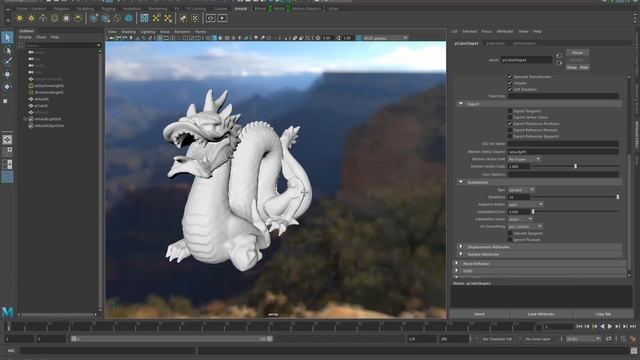Screen dimensions: 640x360
Task: Click the teal sphere shelf icon
Action: click(129, 18)
